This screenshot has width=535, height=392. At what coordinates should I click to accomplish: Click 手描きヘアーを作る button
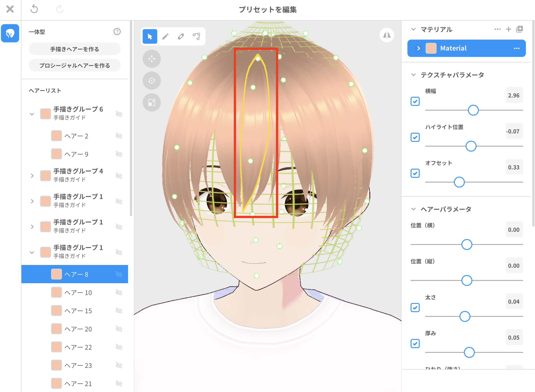click(x=75, y=49)
